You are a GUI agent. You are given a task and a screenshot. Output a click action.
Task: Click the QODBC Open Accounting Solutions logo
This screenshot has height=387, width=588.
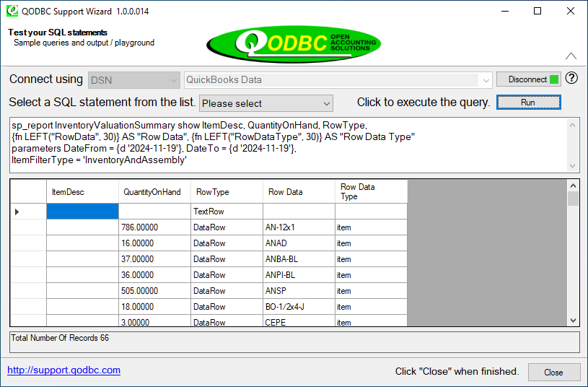click(294, 43)
